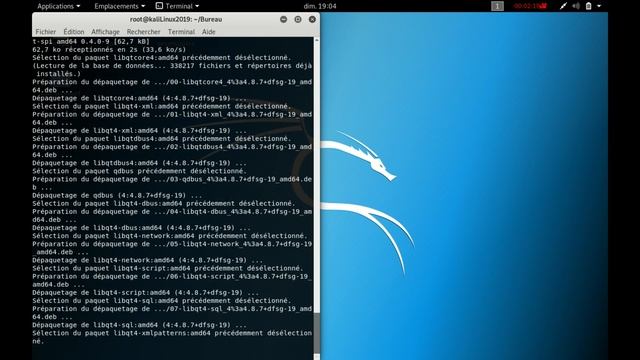Open the Édition menu in terminal

[x=73, y=31]
